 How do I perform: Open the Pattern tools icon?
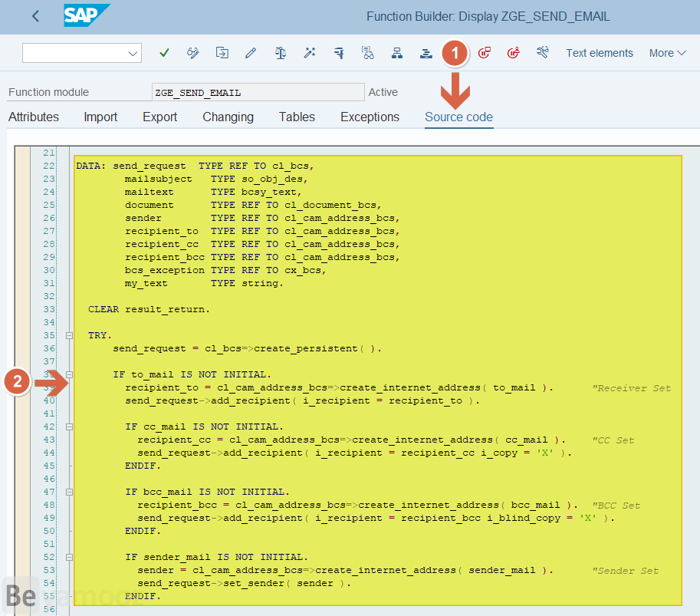pyautogui.click(x=542, y=53)
